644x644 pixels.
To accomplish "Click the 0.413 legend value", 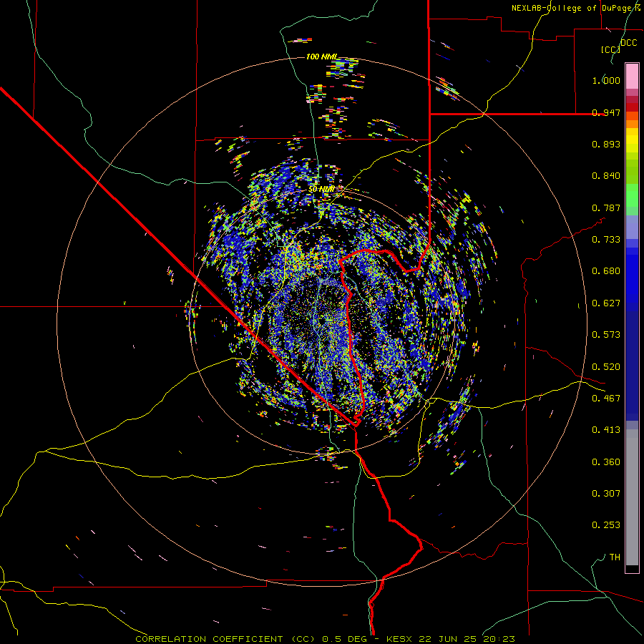I will pos(606,430).
